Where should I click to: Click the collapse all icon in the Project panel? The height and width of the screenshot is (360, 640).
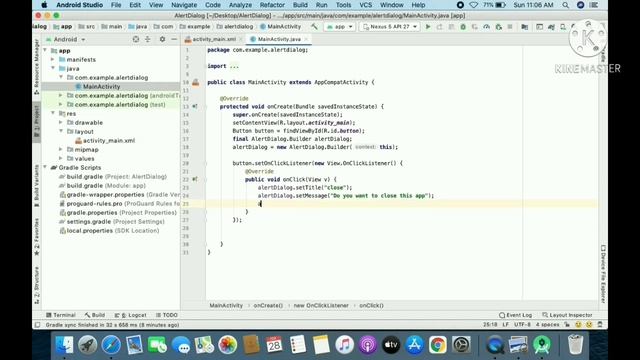pos(148,39)
